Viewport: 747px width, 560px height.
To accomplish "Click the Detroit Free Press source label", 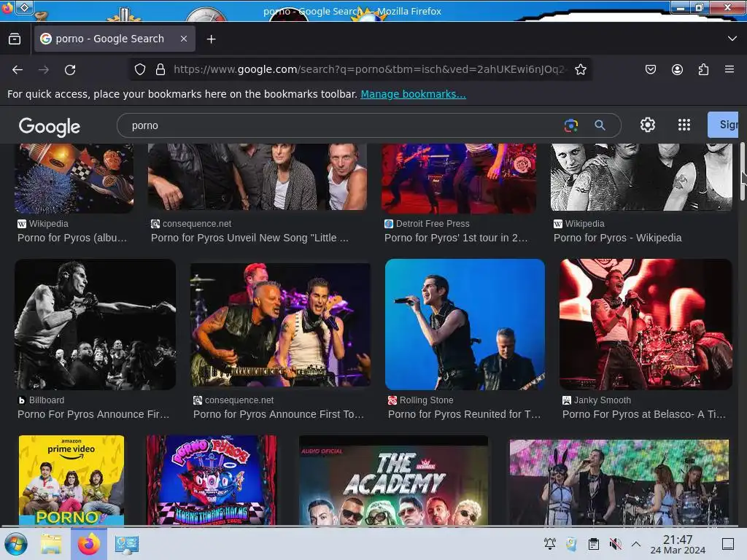I will (x=433, y=224).
